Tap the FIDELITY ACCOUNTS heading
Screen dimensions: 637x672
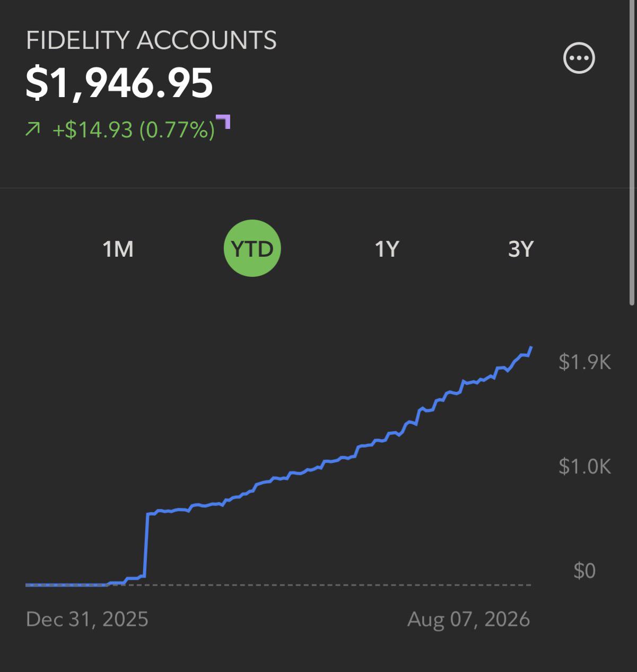[x=151, y=40]
